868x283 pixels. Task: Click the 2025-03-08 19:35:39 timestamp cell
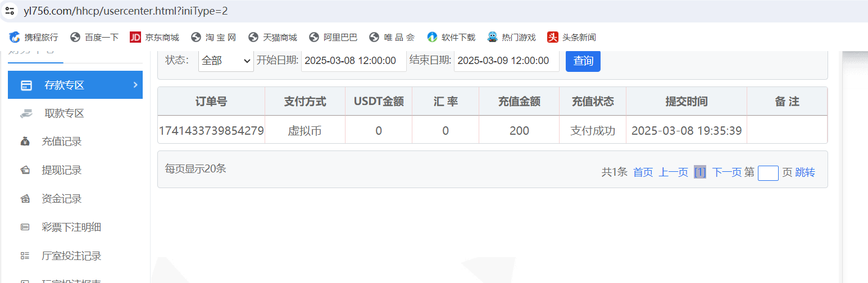point(687,130)
